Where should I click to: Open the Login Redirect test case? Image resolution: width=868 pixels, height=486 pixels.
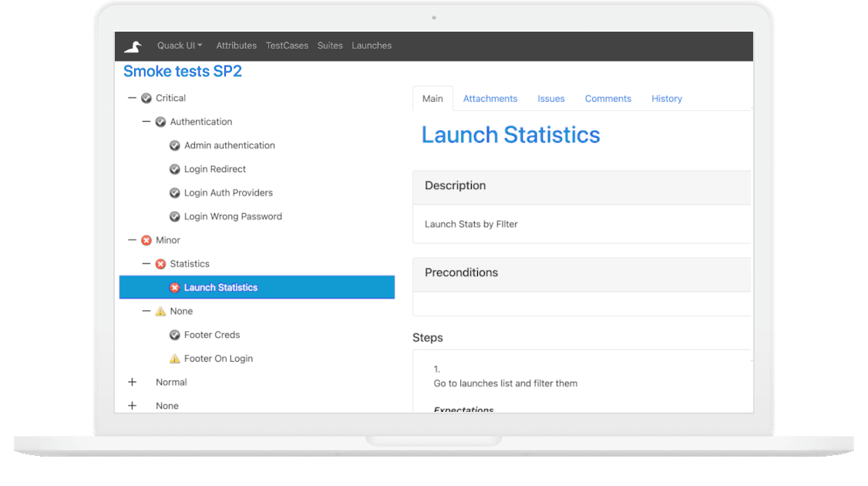click(215, 169)
